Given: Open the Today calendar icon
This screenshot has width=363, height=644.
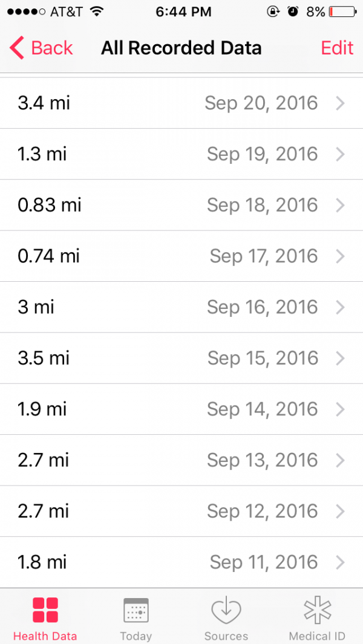Looking at the screenshot, I should [x=136, y=610].
